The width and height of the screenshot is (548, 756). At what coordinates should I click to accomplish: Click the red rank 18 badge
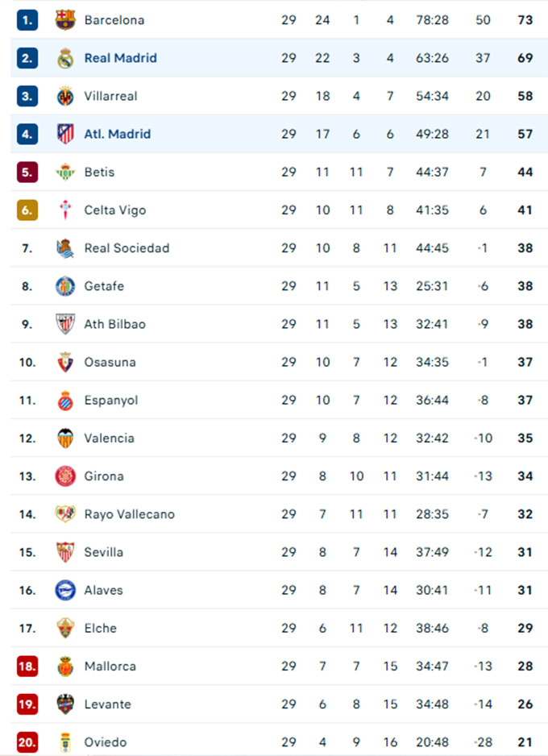pos(27,666)
